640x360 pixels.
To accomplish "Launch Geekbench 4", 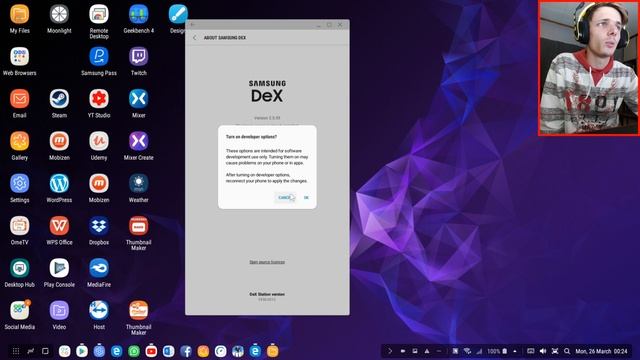I will click(138, 15).
